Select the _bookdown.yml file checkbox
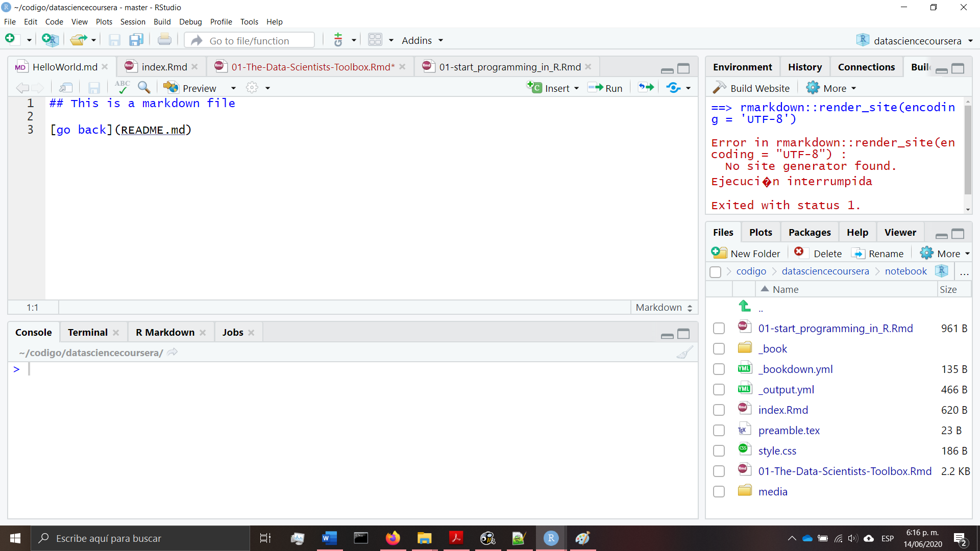Screen dimensions: 980x551 719,369
